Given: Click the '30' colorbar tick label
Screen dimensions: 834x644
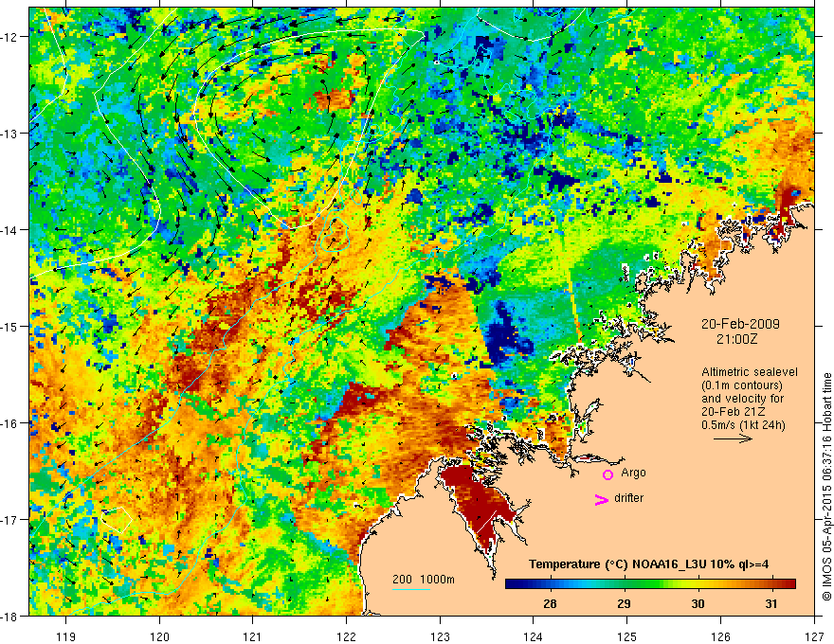Looking at the screenshot, I should click(x=698, y=603).
